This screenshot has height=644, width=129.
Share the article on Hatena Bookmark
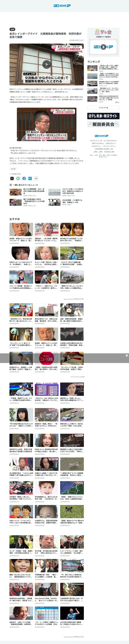30,178
